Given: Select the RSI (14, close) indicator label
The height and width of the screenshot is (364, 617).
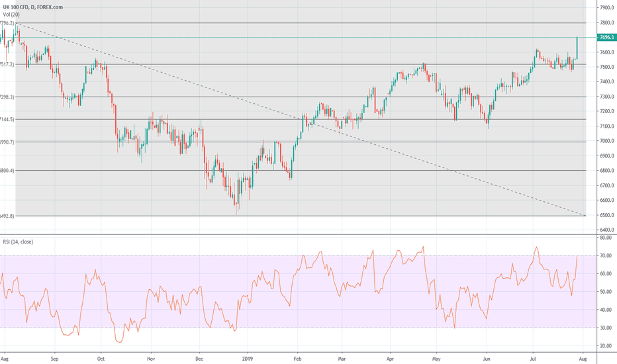Looking at the screenshot, I should 18,242.
